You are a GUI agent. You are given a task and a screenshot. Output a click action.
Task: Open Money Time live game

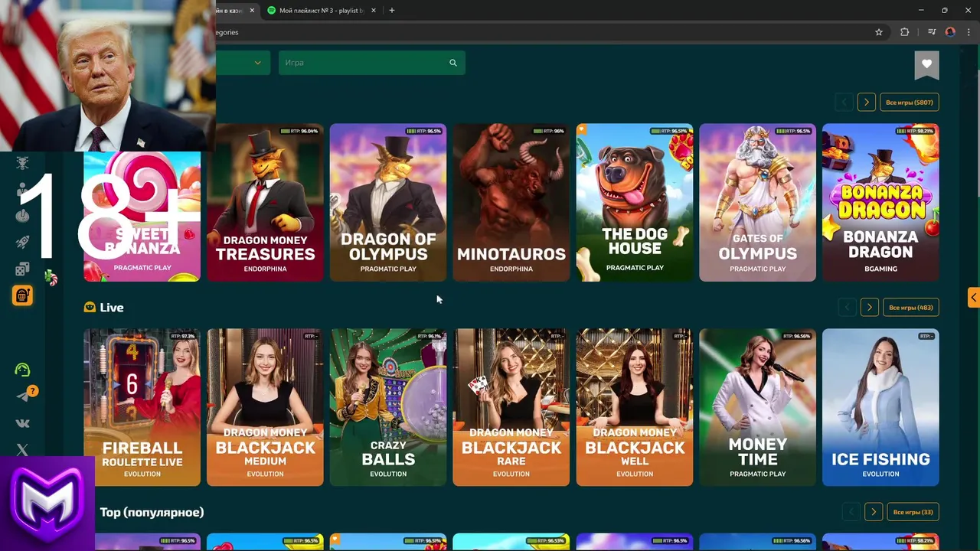[x=758, y=408]
